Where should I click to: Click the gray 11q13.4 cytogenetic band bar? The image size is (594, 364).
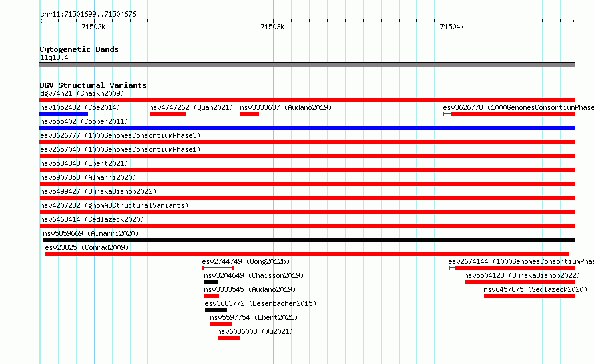click(x=307, y=65)
